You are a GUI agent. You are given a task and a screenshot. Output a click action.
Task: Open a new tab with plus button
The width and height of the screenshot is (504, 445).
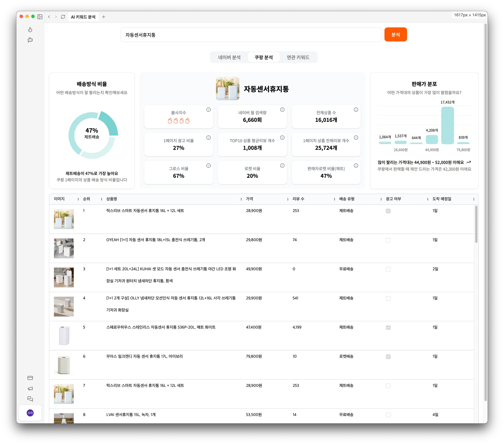pyautogui.click(x=104, y=17)
